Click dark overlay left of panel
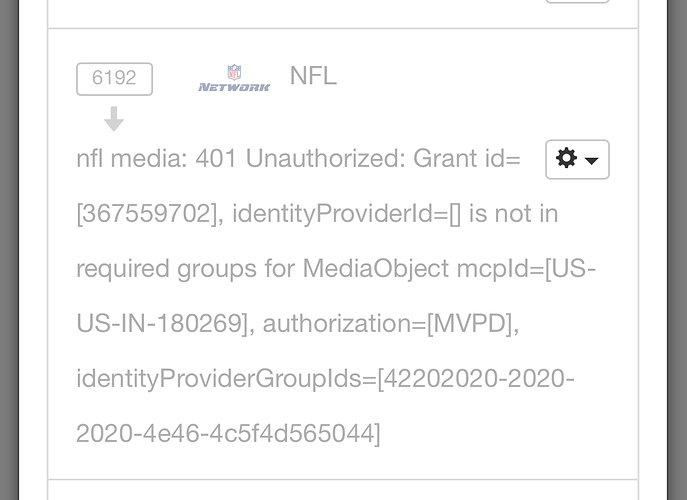The height and width of the screenshot is (500, 687). [x=22, y=250]
